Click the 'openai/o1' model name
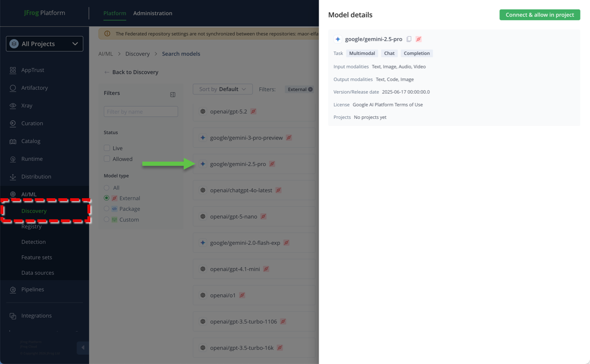Screen dimensions: 590x364 coord(223,295)
